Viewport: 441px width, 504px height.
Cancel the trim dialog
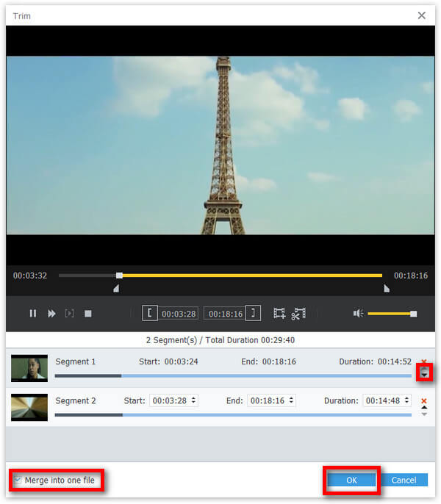pyautogui.click(x=404, y=480)
